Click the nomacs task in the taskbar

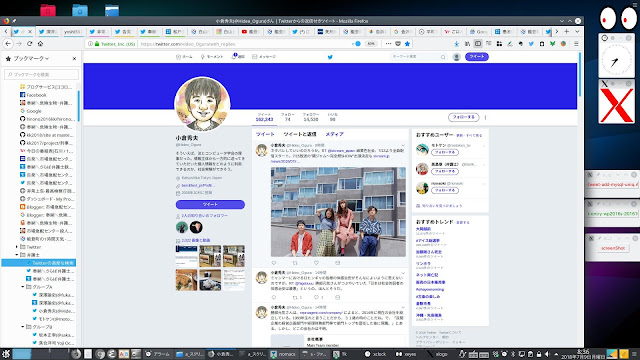[x=283, y=354]
